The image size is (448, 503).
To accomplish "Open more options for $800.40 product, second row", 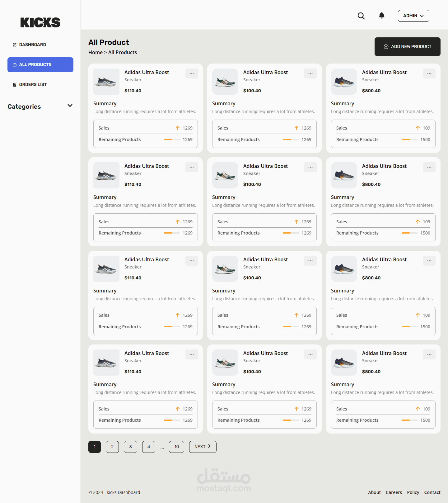I will 429,167.
